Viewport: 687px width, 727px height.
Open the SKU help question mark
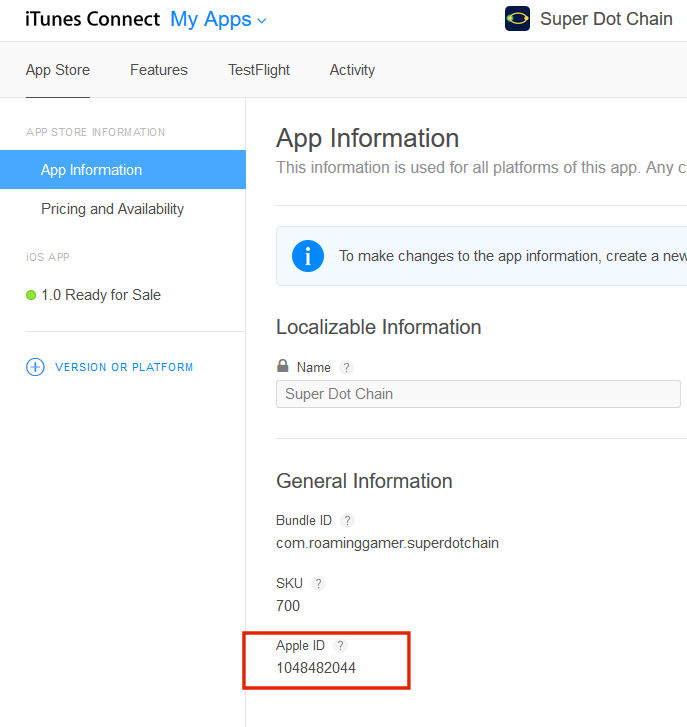tap(318, 583)
